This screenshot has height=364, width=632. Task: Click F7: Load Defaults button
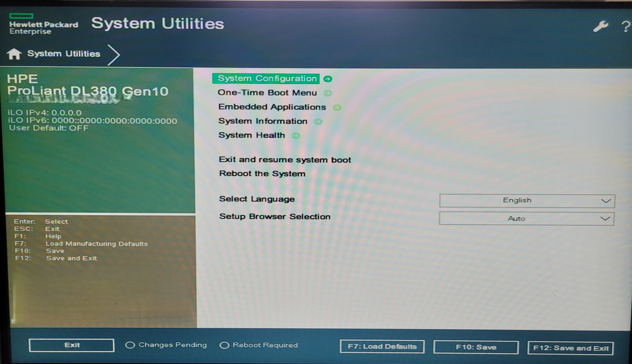point(382,347)
